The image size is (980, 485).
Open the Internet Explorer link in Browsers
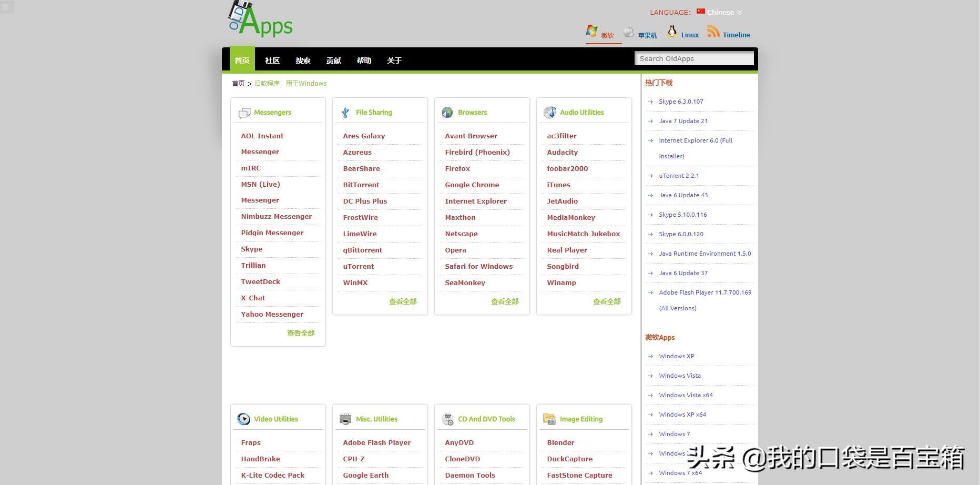(x=476, y=201)
